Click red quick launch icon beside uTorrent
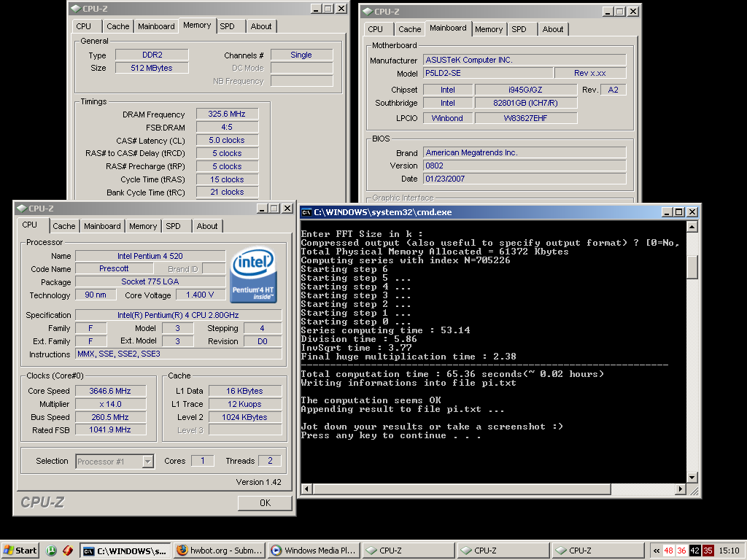Viewport: 747px width, 560px height. pyautogui.click(x=67, y=551)
